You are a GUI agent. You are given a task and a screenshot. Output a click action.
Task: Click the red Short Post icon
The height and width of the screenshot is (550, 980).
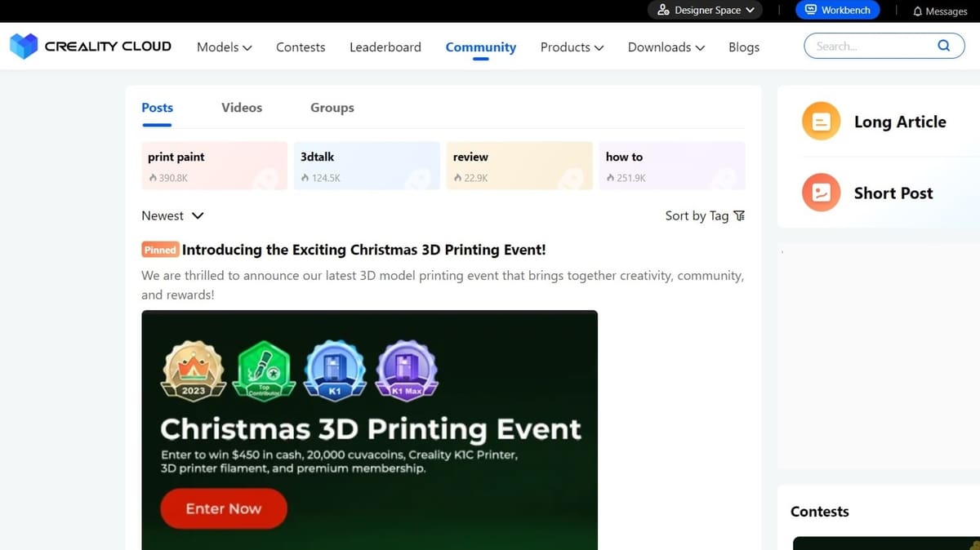click(x=821, y=193)
